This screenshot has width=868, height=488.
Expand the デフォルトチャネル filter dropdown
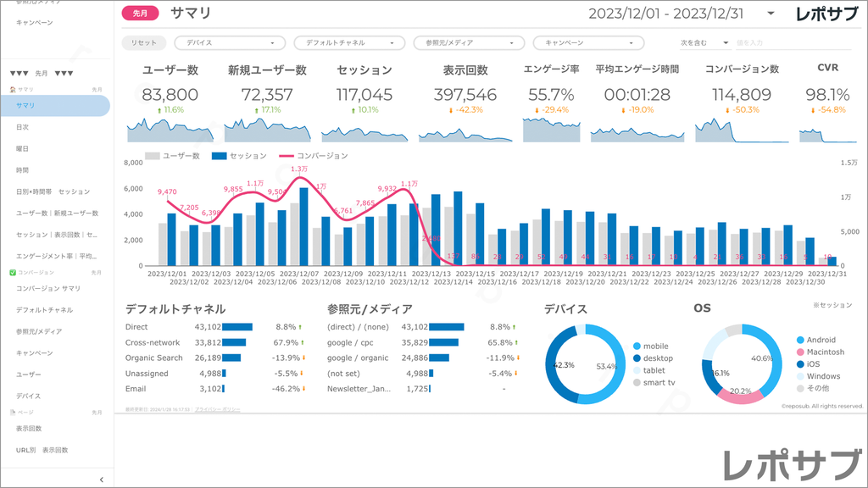point(349,42)
